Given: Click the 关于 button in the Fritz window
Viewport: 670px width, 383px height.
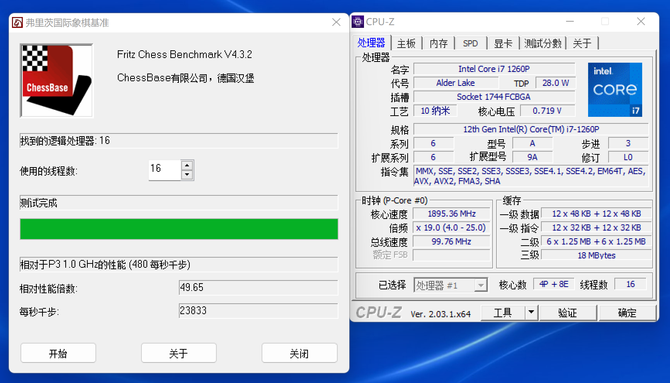Looking at the screenshot, I should pyautogui.click(x=179, y=353).
